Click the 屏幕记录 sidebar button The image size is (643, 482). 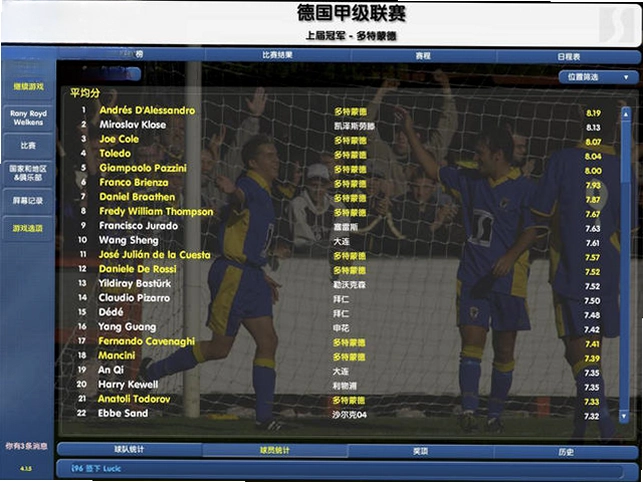28,201
